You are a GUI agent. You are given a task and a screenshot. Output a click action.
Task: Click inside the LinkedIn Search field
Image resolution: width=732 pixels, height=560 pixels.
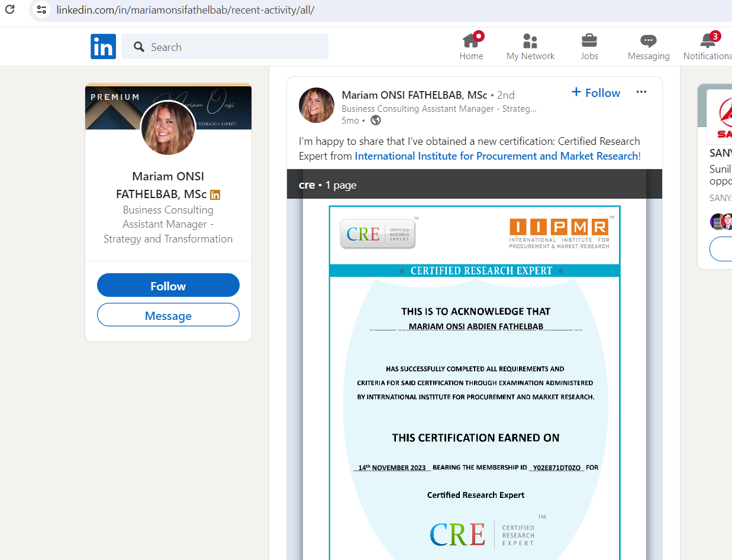[x=225, y=47]
